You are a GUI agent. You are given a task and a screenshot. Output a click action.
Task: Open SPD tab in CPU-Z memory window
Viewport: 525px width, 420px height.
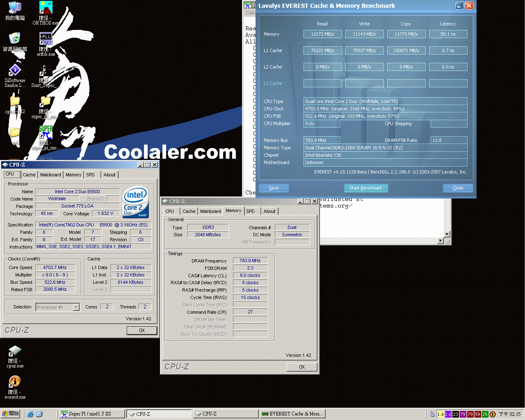251,211
